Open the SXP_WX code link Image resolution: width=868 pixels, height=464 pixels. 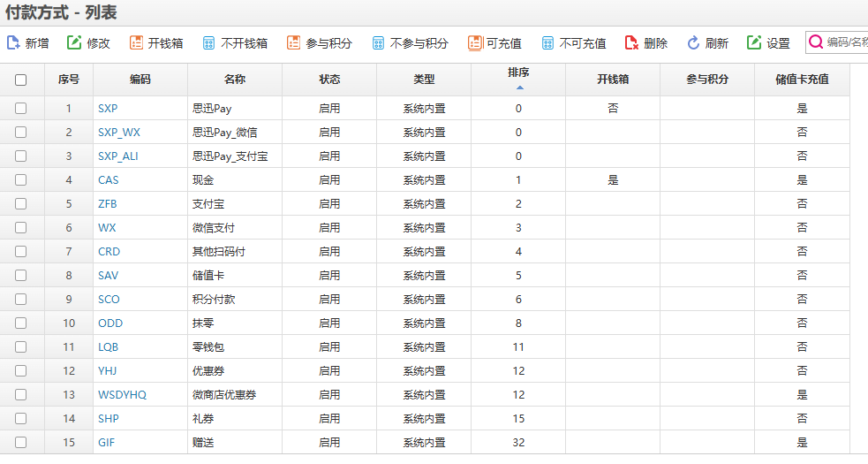(119, 133)
